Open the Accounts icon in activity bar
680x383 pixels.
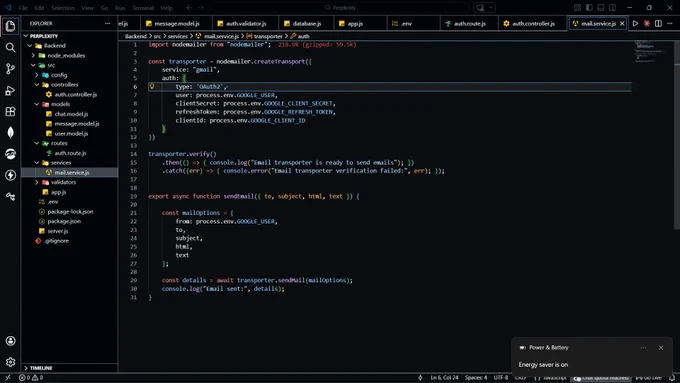pyautogui.click(x=10, y=341)
